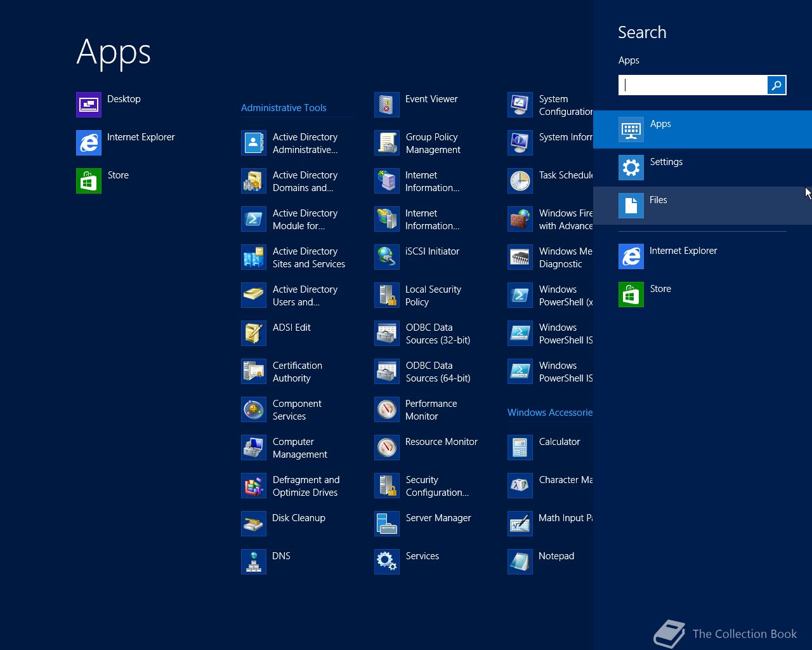This screenshot has height=650, width=812.
Task: Launch ODBC Data Sources (32-bit) icon
Action: coord(387,333)
